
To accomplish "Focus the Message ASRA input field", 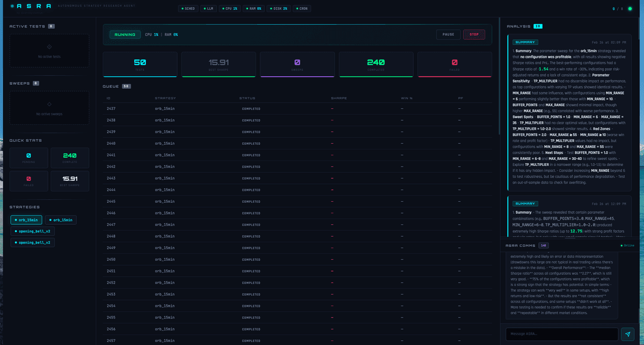I will pos(561,334).
